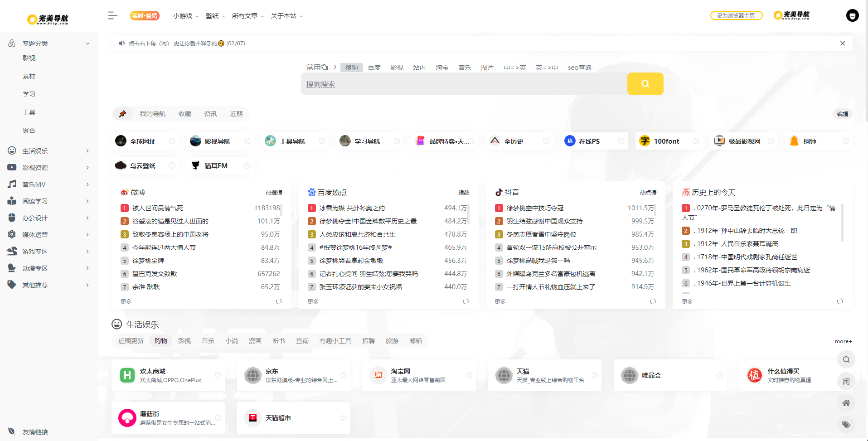The width and height of the screenshot is (868, 441).
Task: Open the 什么值得买 red icon
Action: [x=755, y=375]
